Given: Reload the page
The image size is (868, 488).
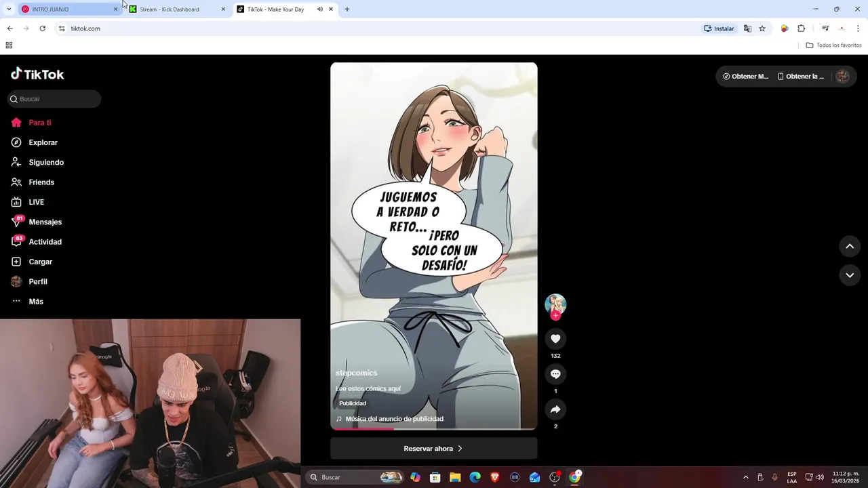Looking at the screenshot, I should (42, 28).
